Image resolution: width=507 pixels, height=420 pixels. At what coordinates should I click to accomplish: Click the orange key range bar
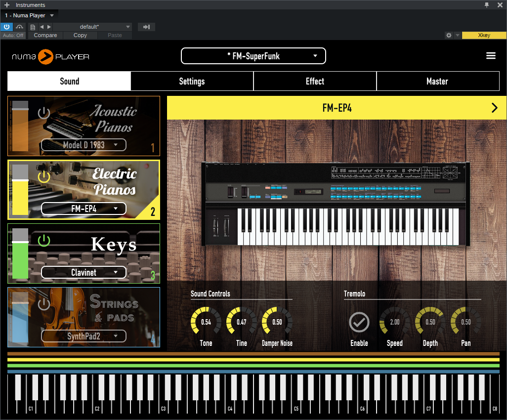pos(253,354)
